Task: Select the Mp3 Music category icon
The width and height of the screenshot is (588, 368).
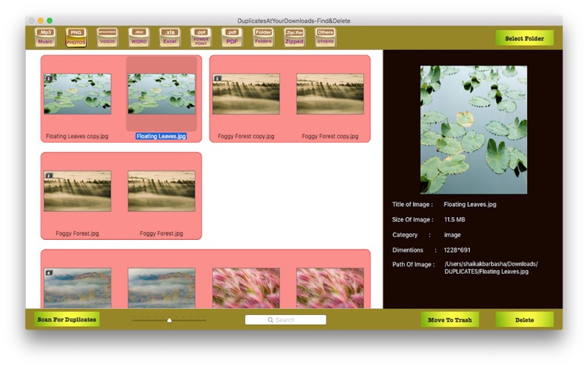Action: [46, 38]
